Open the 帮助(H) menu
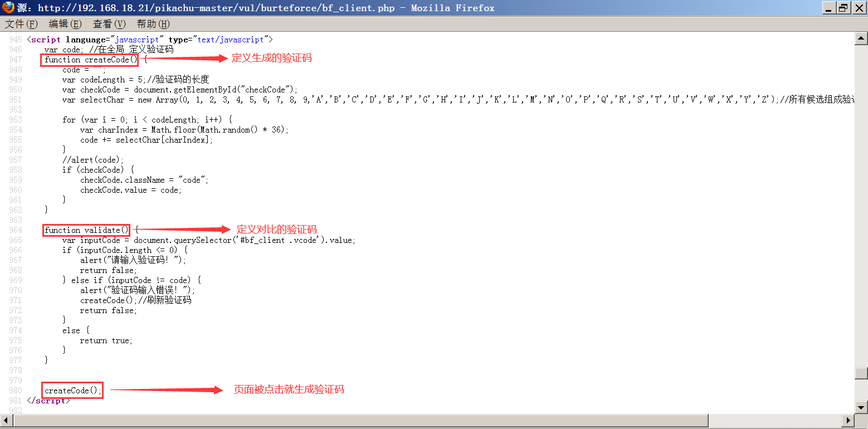This screenshot has width=868, height=429. pyautogui.click(x=153, y=24)
